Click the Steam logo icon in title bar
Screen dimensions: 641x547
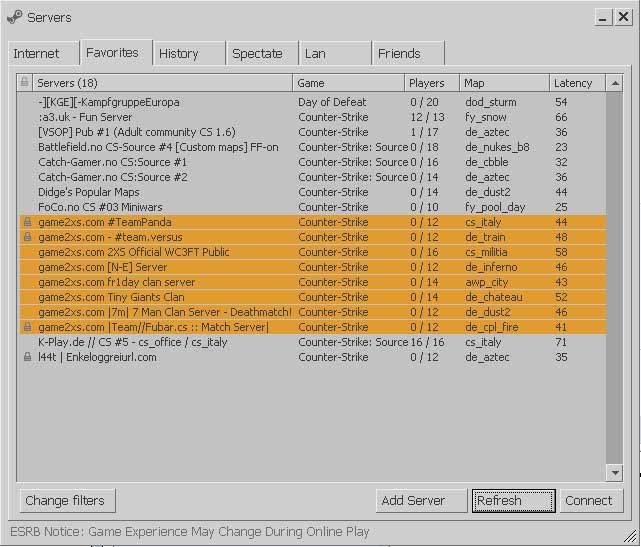[x=15, y=17]
